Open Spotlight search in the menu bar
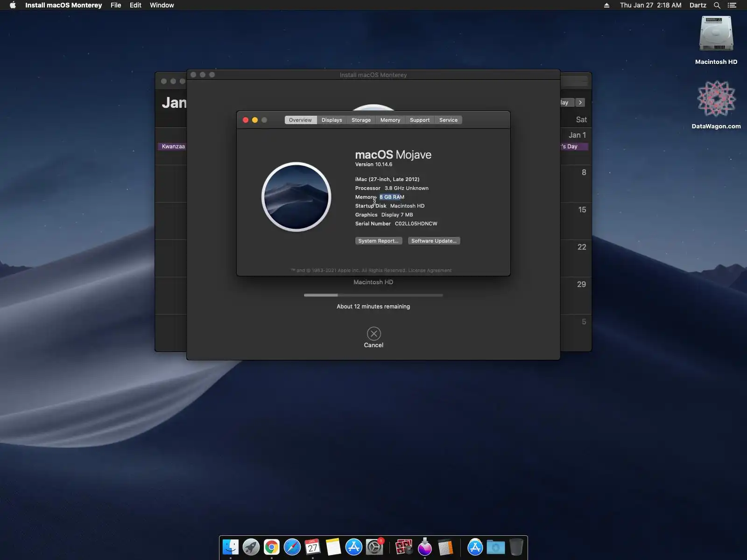 pyautogui.click(x=717, y=5)
